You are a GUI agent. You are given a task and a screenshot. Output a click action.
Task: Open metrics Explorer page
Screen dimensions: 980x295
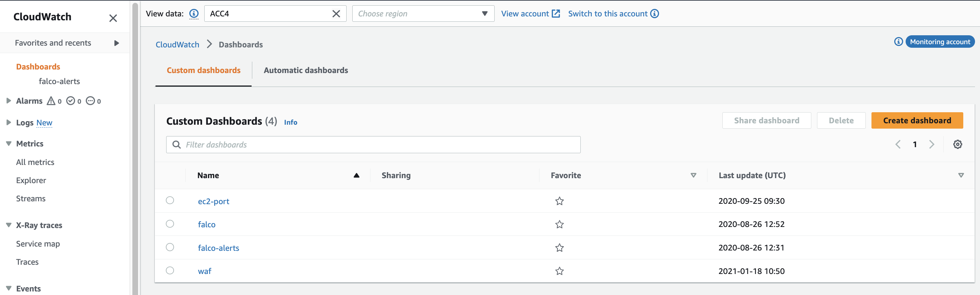(x=31, y=180)
